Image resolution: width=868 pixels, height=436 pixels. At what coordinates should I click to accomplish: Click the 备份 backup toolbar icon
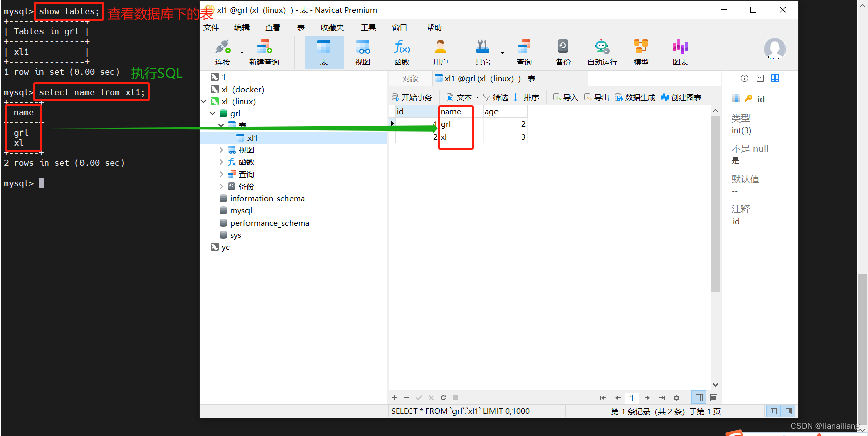coord(563,53)
